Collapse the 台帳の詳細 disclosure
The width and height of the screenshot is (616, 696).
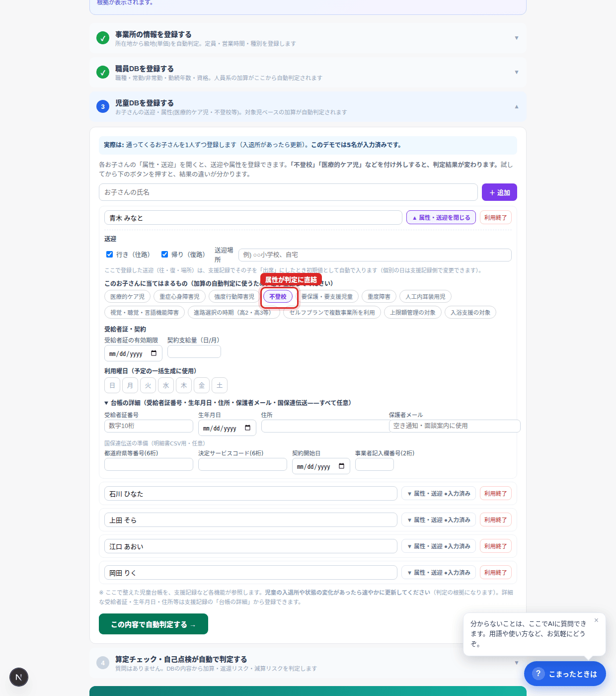coord(228,403)
